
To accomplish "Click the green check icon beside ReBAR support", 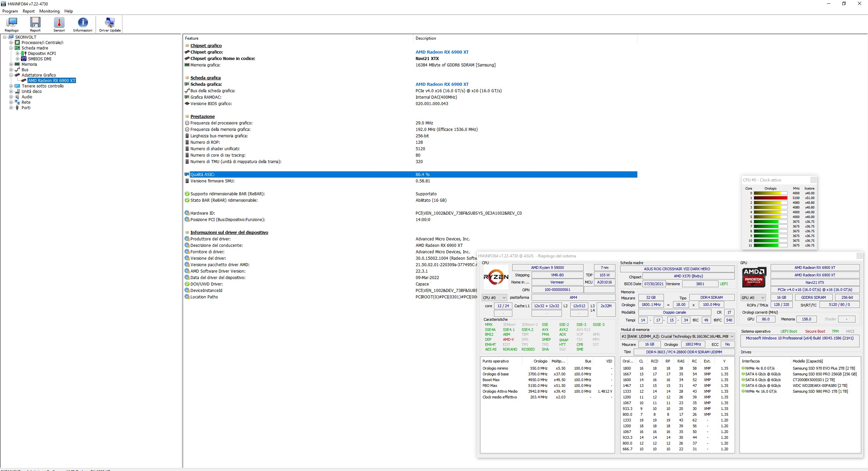I will (187, 194).
